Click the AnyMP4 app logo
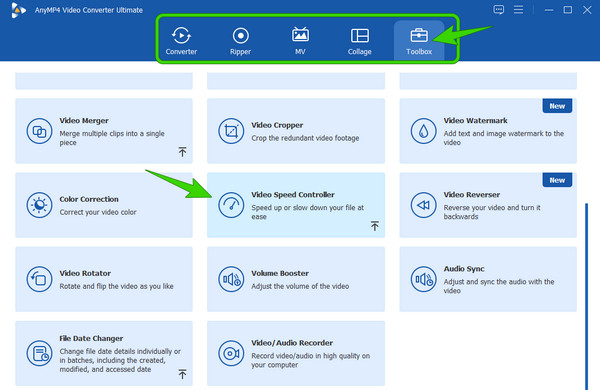 click(18, 10)
